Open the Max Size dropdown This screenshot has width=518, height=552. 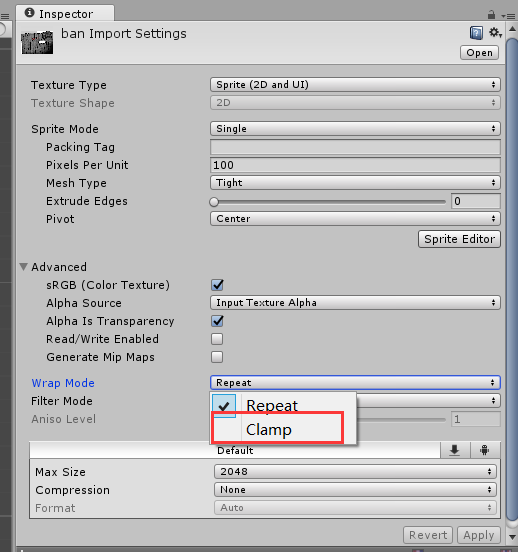355,471
